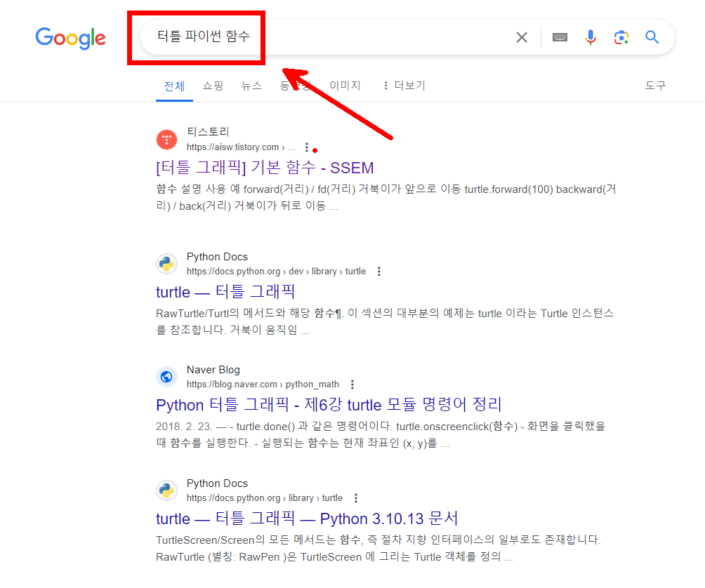Click the Naver Blog globe favicon
Screen dimensions: 705x588
[167, 377]
